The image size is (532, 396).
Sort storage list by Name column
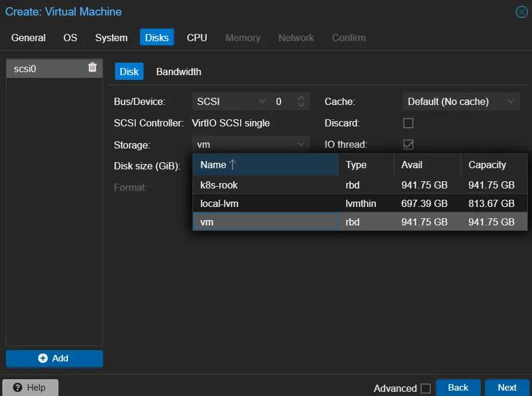coord(265,165)
